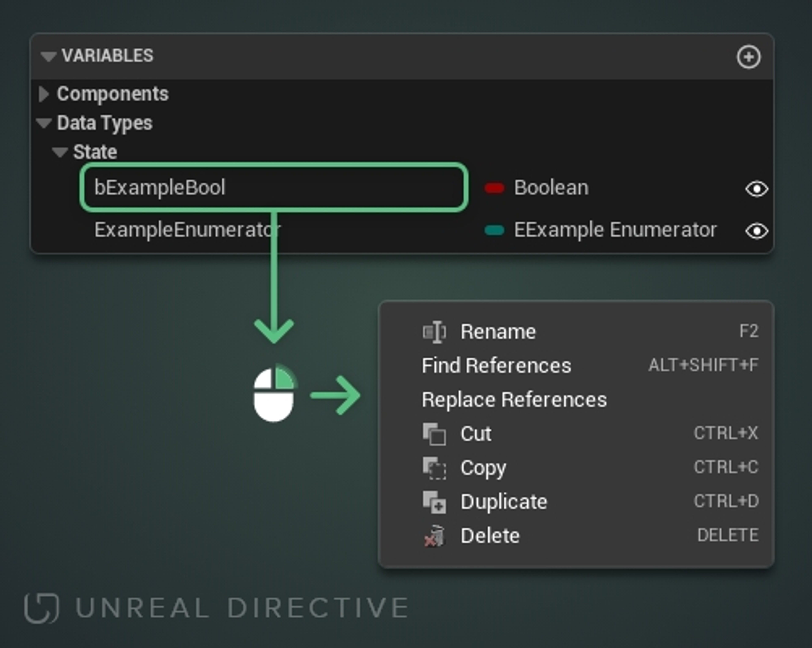Click the Rename text-cursor icon
812x648 pixels.
click(x=434, y=332)
